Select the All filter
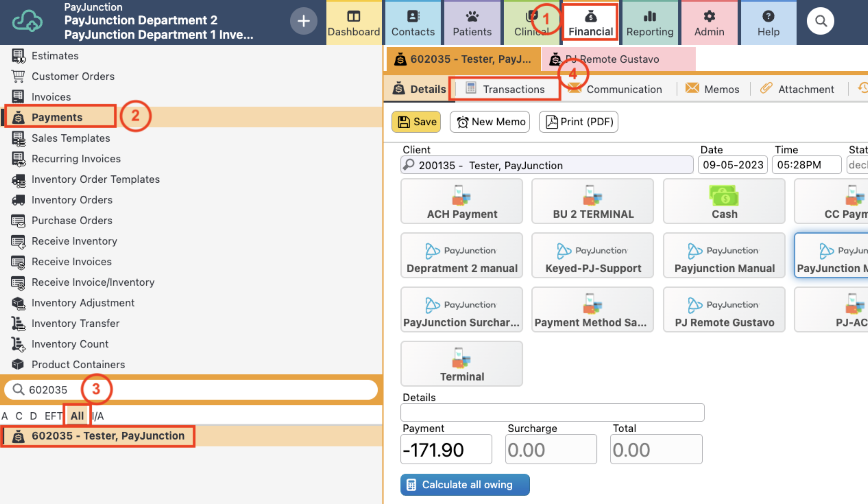 [77, 416]
